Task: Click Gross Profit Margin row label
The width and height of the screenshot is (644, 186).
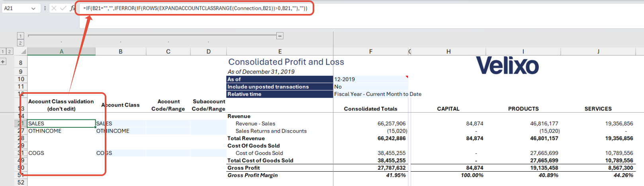Action: point(253,175)
